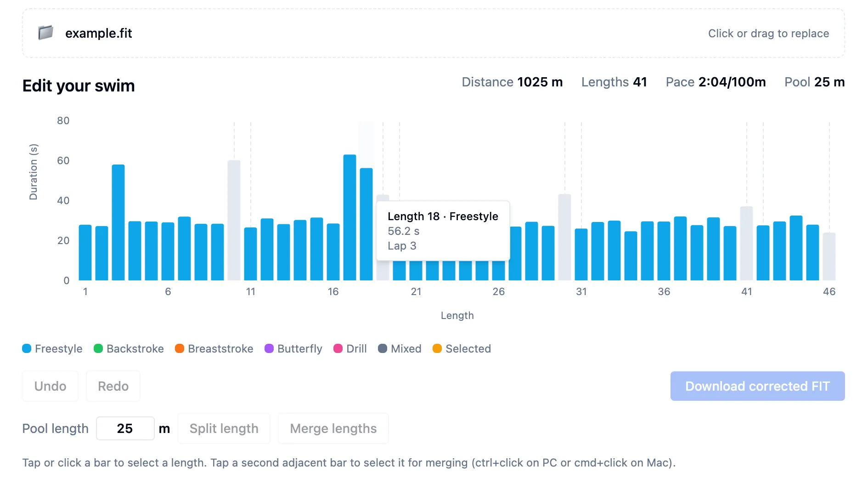Click the gray Mixed legend dot
The height and width of the screenshot is (478, 868).
[382, 348]
